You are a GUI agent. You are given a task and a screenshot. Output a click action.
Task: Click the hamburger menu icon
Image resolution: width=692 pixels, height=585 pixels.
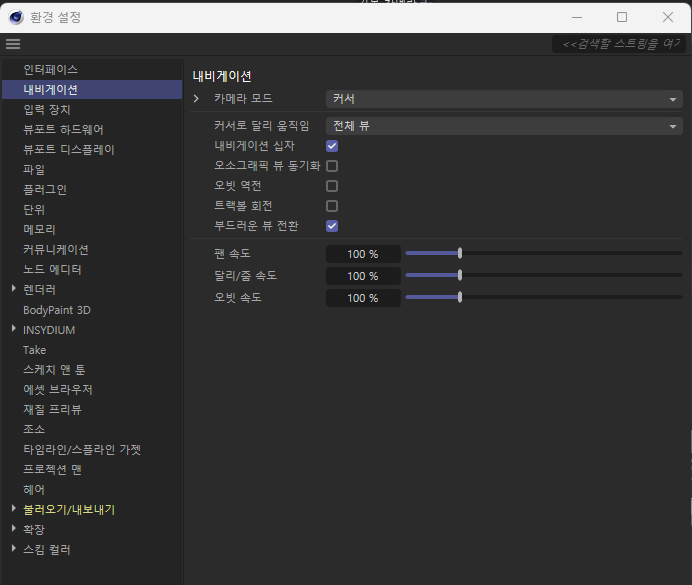pyautogui.click(x=13, y=44)
